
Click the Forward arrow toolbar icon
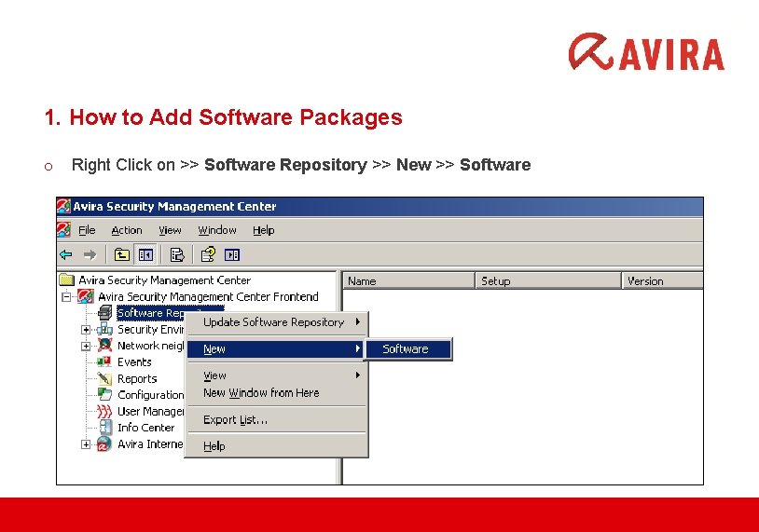pyautogui.click(x=90, y=254)
